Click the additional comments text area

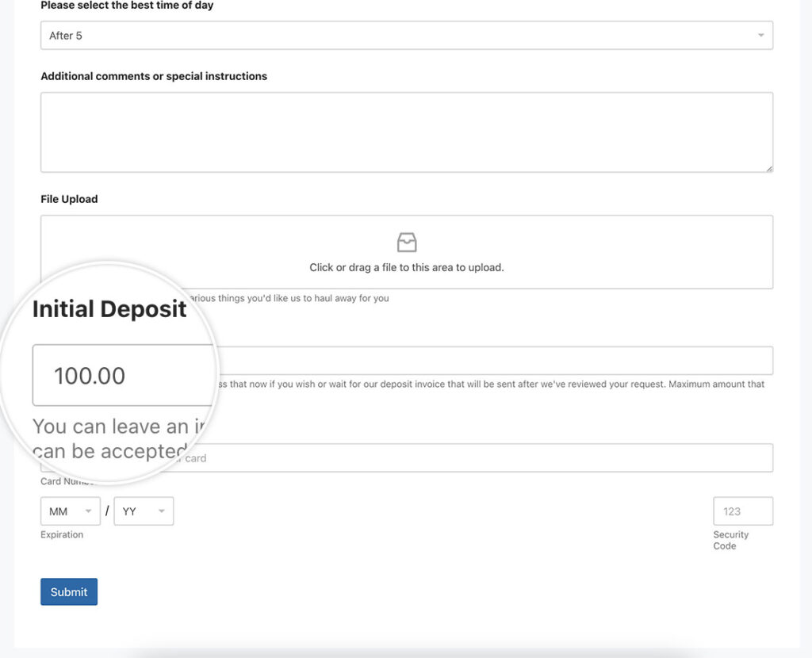tap(407, 132)
